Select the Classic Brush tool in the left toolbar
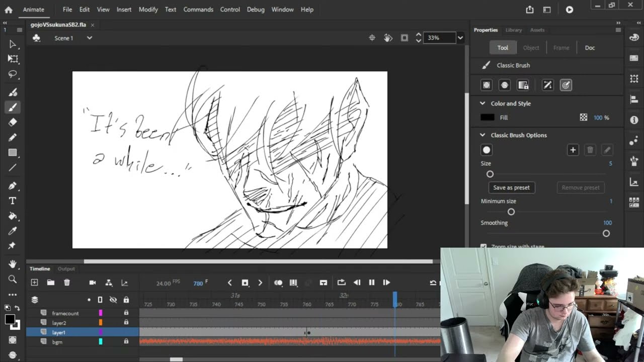This screenshot has height=362, width=644. tap(13, 107)
